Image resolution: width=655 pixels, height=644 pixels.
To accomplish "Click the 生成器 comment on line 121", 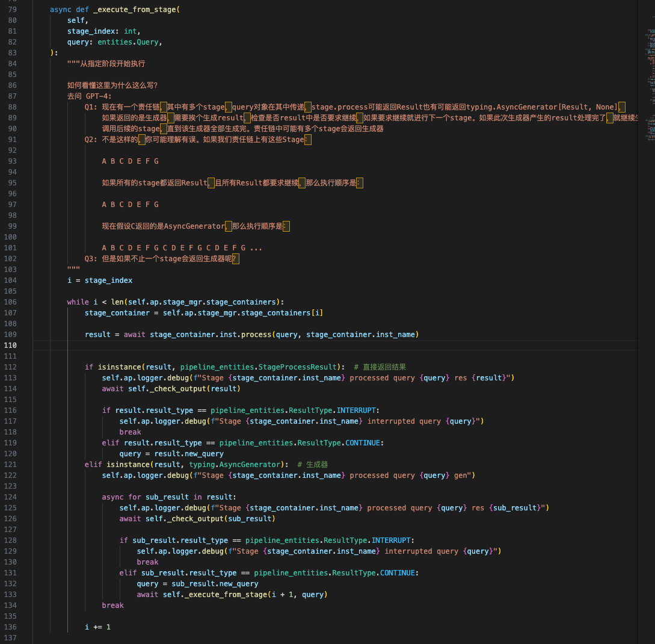I will pyautogui.click(x=317, y=465).
